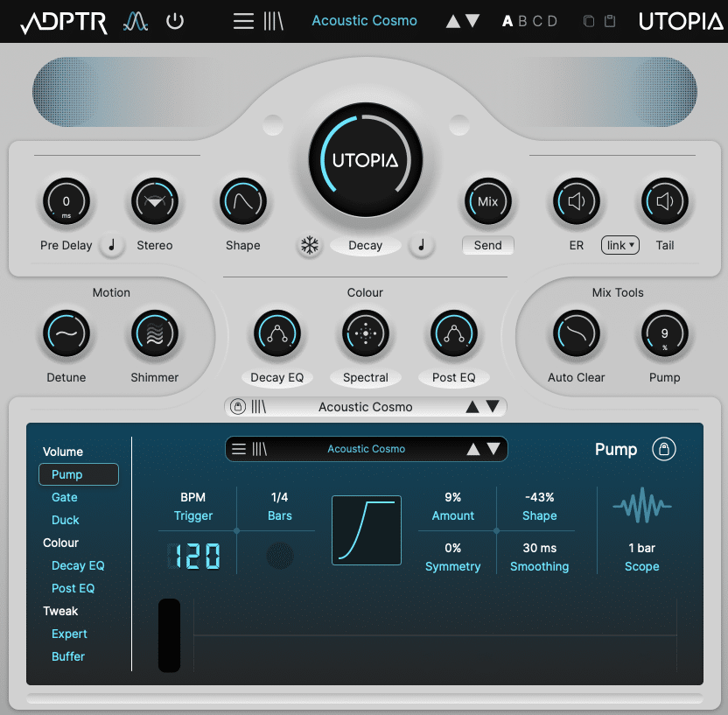Open the Decay EQ label button
Screen dimensions: 728x715
[x=277, y=377]
